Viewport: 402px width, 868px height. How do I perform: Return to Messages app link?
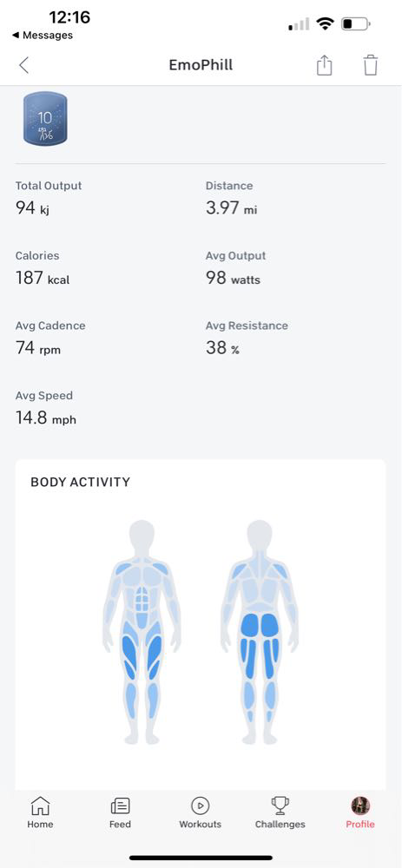pyautogui.click(x=42, y=36)
